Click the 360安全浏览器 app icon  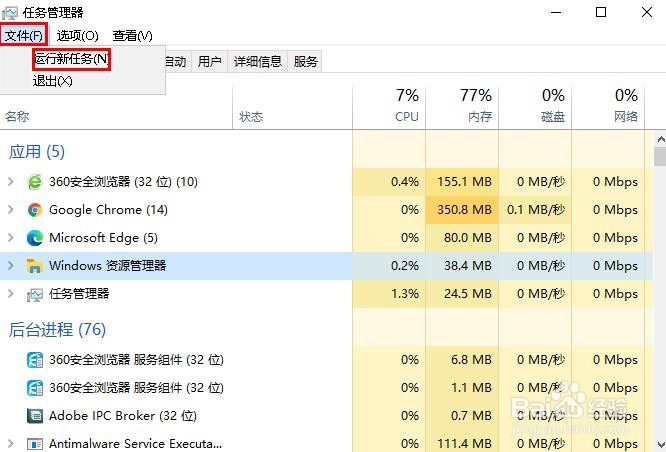(x=35, y=182)
